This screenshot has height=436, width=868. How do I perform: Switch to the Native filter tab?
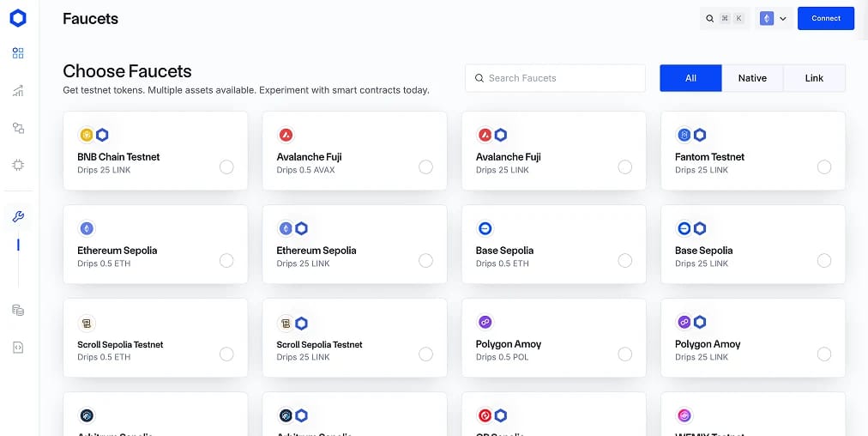[752, 78]
